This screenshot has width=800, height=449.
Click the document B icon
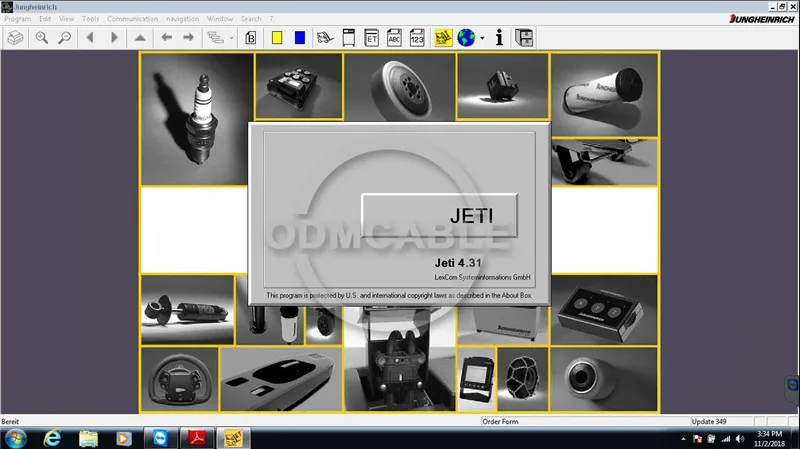click(x=251, y=38)
